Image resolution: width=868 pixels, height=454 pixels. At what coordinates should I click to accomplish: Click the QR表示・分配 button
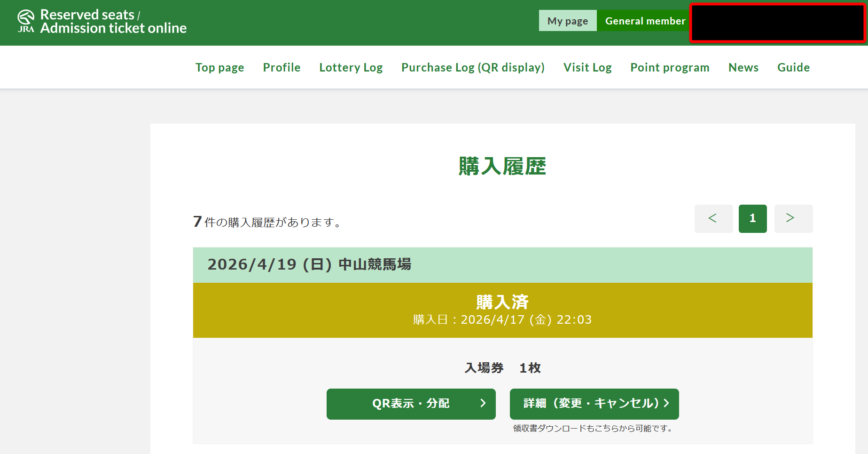pos(411,404)
